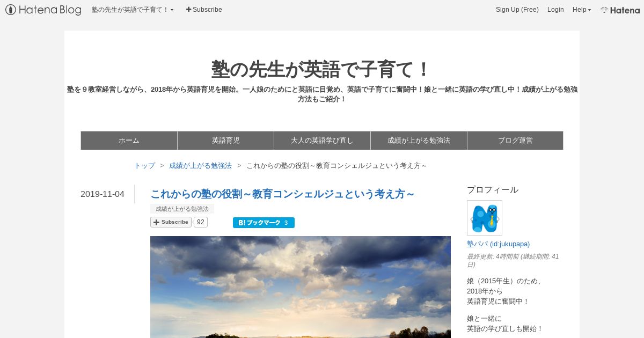Click the 成績が上がる勉強法 category tag under title

pyautogui.click(x=182, y=209)
